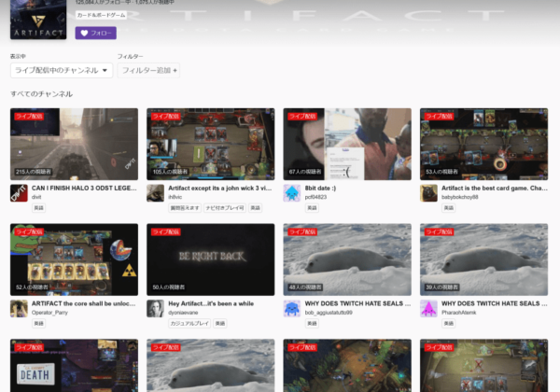The width and height of the screenshot is (560, 392).
Task: Click the Operator_Parry channel name
Action: pos(49,313)
